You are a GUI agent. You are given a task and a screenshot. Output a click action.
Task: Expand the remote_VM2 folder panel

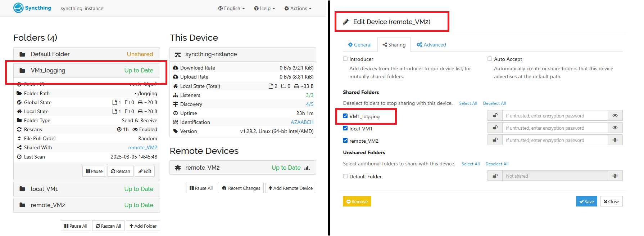point(87,205)
